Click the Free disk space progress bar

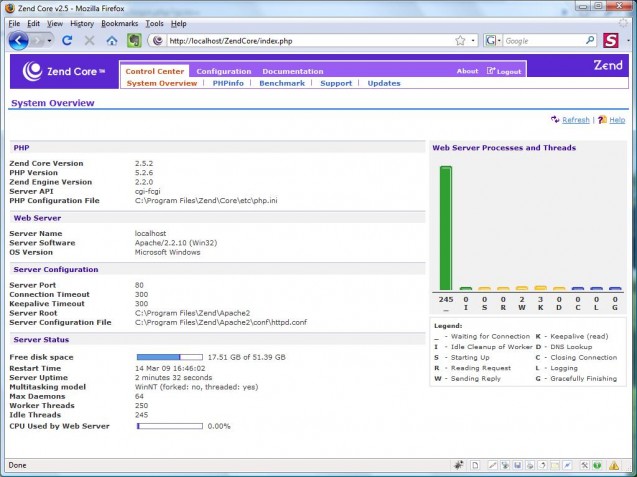click(x=169, y=357)
